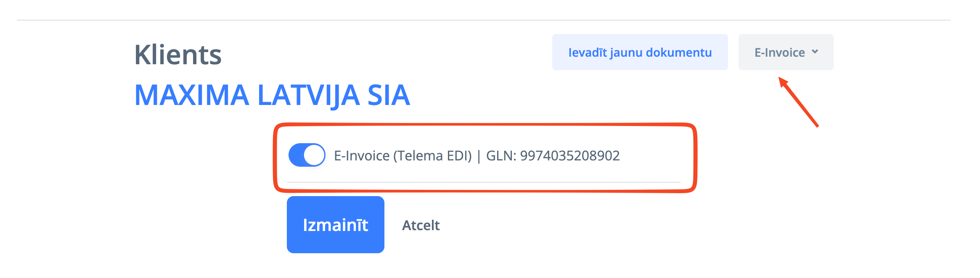The height and width of the screenshot is (278, 980).
Task: Click the GLN number 9974035208902
Action: coord(569,156)
